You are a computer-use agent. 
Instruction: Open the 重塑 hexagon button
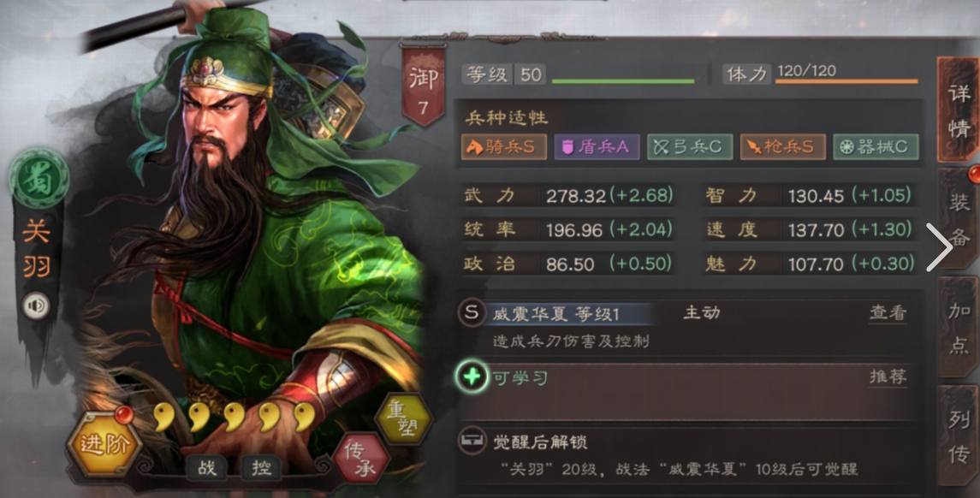click(403, 418)
